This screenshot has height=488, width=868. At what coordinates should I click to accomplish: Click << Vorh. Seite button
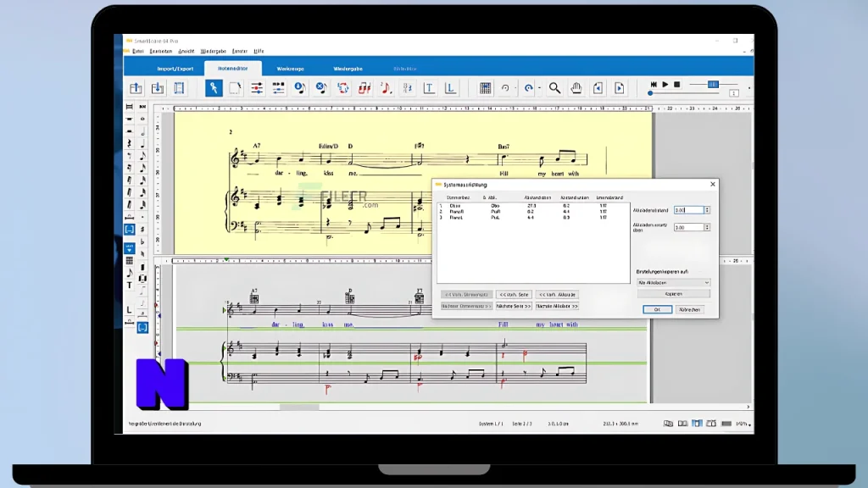pyautogui.click(x=513, y=294)
